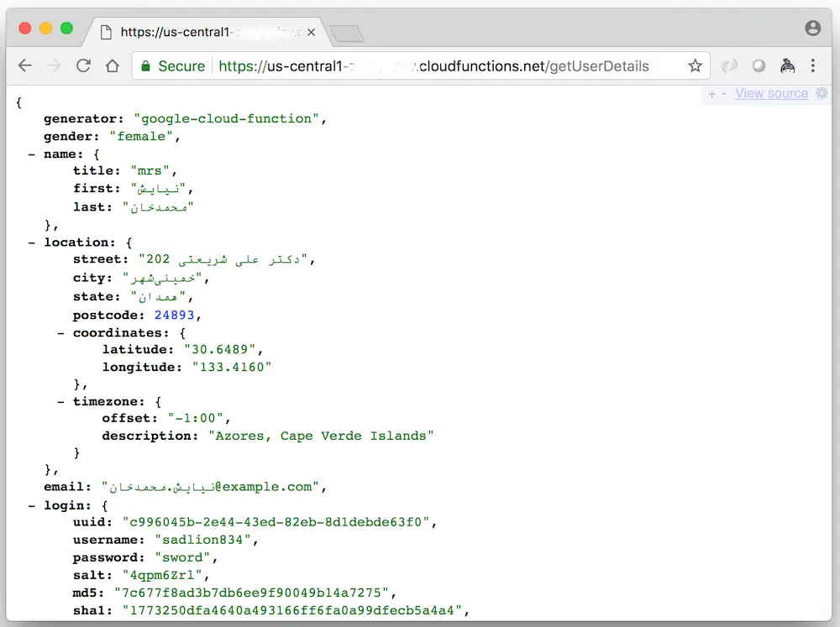Open the View source link
The height and width of the screenshot is (627, 840).
tap(771, 93)
